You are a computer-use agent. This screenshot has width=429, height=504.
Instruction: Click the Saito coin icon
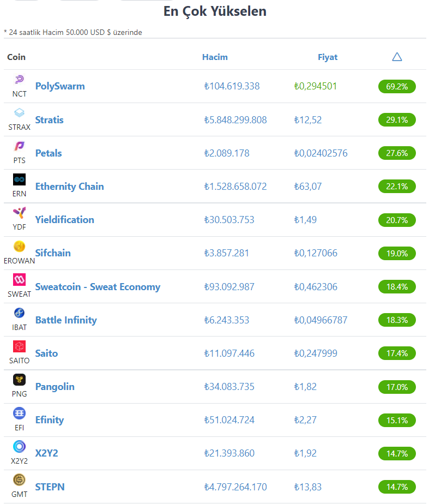pos(20,346)
